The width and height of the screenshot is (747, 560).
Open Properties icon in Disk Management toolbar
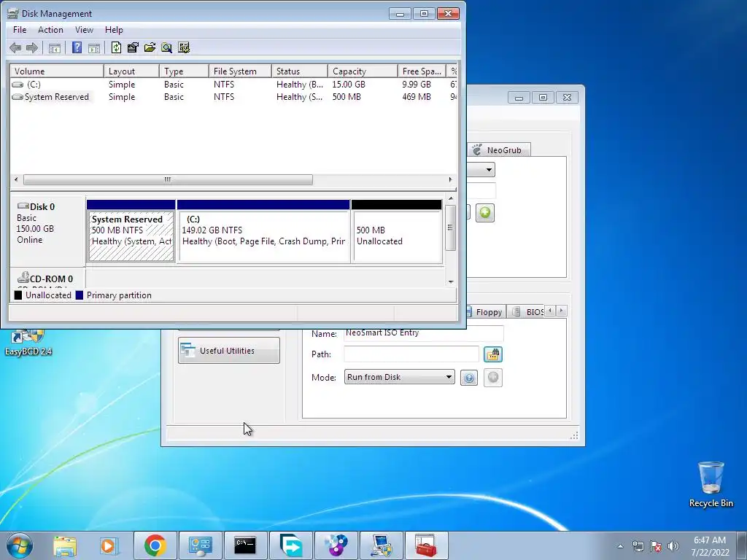(x=133, y=47)
